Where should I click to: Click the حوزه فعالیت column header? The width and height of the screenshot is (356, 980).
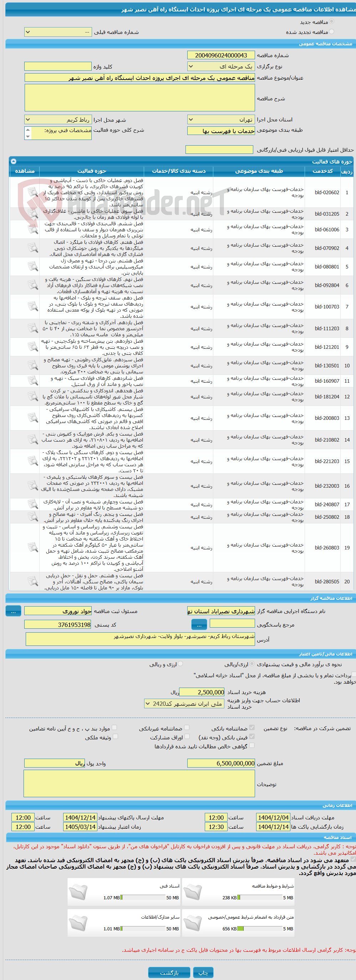click(92, 171)
